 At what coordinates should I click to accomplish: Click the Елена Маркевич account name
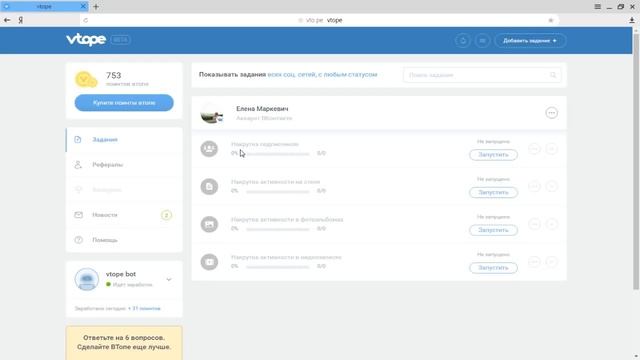click(x=262, y=109)
